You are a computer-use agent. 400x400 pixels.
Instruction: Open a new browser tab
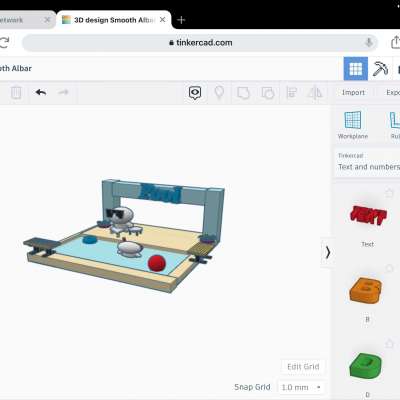click(x=181, y=20)
